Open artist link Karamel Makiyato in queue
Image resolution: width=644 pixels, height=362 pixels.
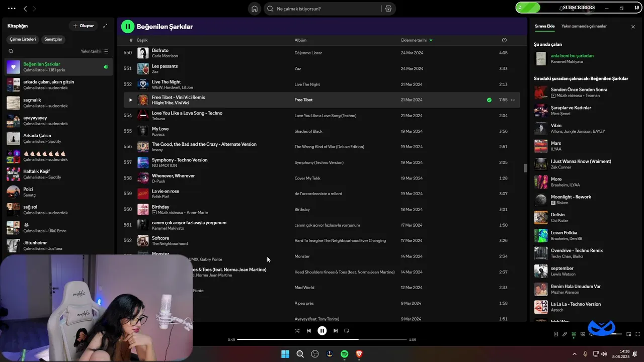(567, 62)
